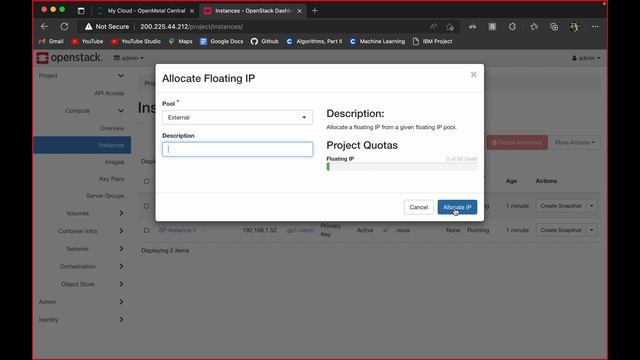Click the circular refresh extension icon
The image size is (640, 360).
pos(513,27)
